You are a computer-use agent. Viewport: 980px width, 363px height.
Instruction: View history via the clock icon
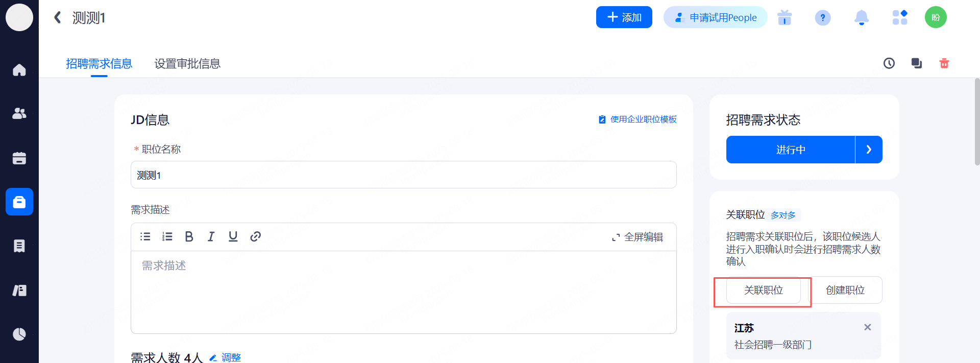click(889, 63)
